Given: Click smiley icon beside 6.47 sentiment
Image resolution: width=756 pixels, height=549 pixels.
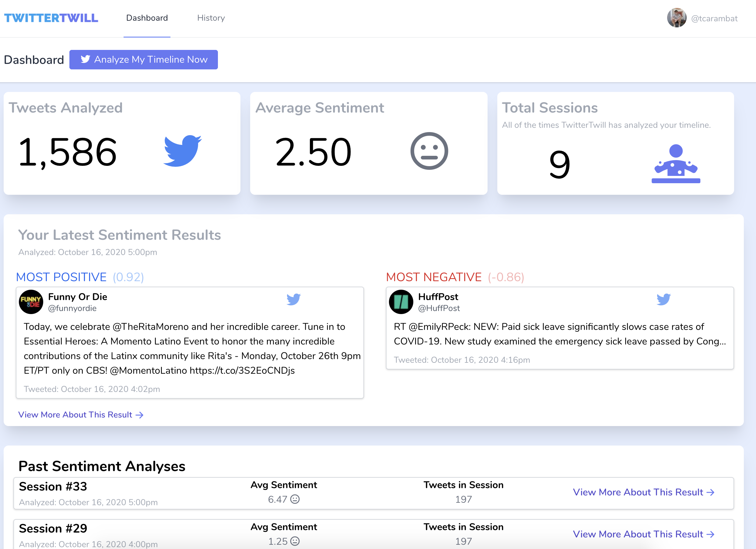Looking at the screenshot, I should click(295, 499).
